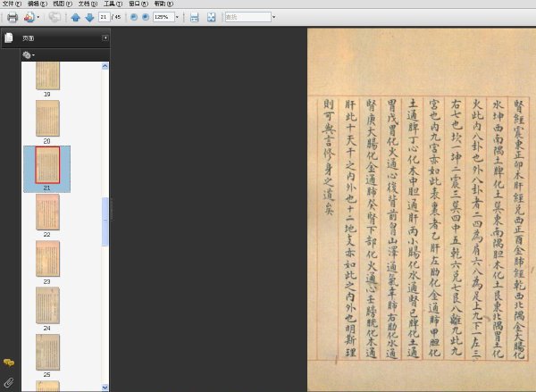This screenshot has height=392, width=536.
Task: Select page 25 thumbnail
Action: click(x=47, y=353)
